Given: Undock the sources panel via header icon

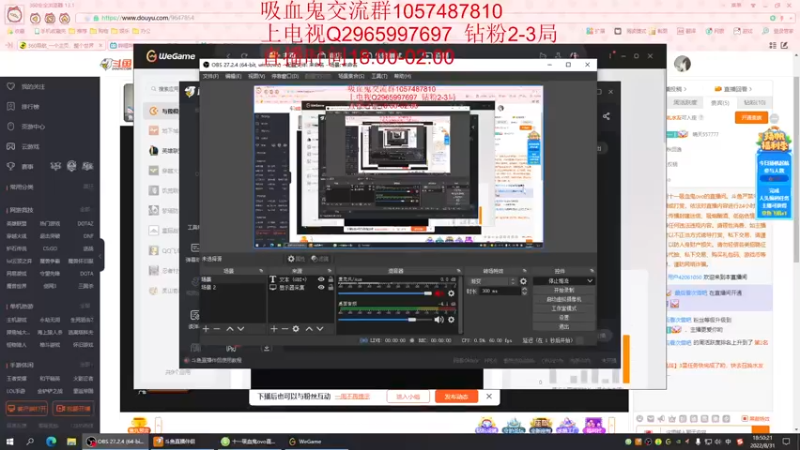Looking at the screenshot, I should point(329,271).
